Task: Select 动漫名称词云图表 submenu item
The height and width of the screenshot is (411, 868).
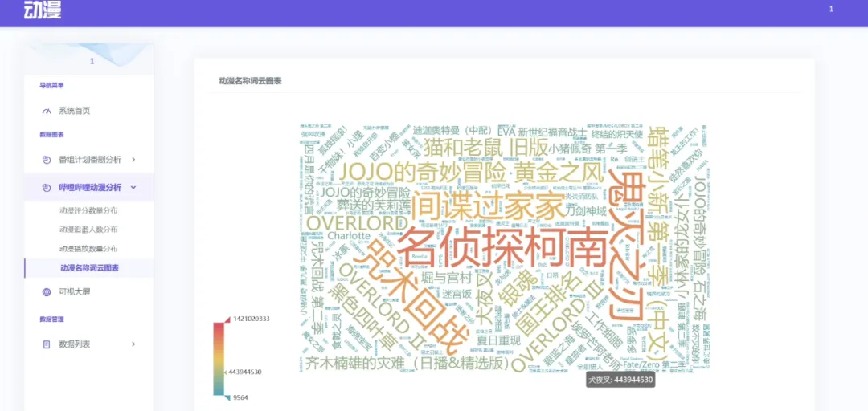Action: tap(90, 268)
